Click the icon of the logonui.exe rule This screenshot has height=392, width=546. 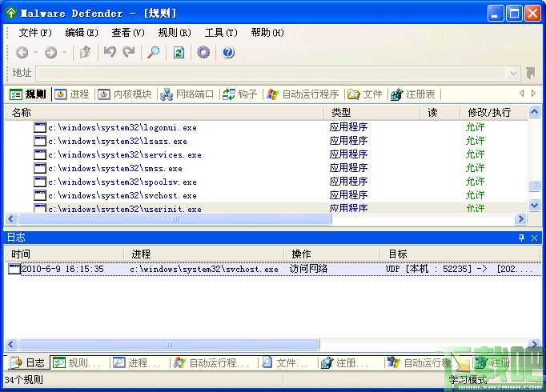pyautogui.click(x=40, y=127)
